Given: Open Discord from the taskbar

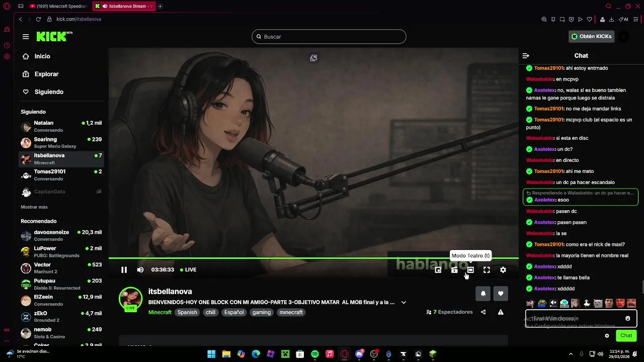Looking at the screenshot, I should [x=359, y=354].
